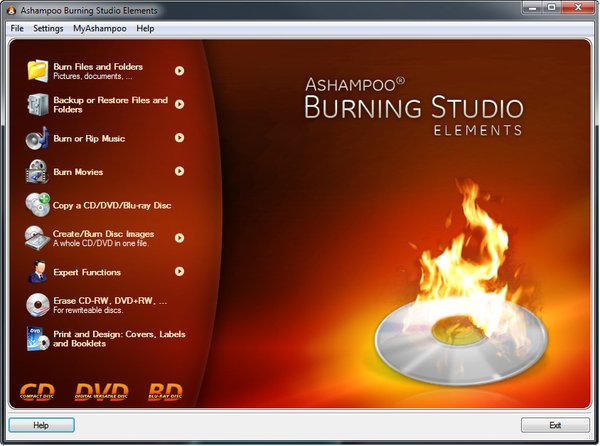Minimize the Ashampoo Burning Studio window
600x446 pixels.
pyautogui.click(x=533, y=7)
